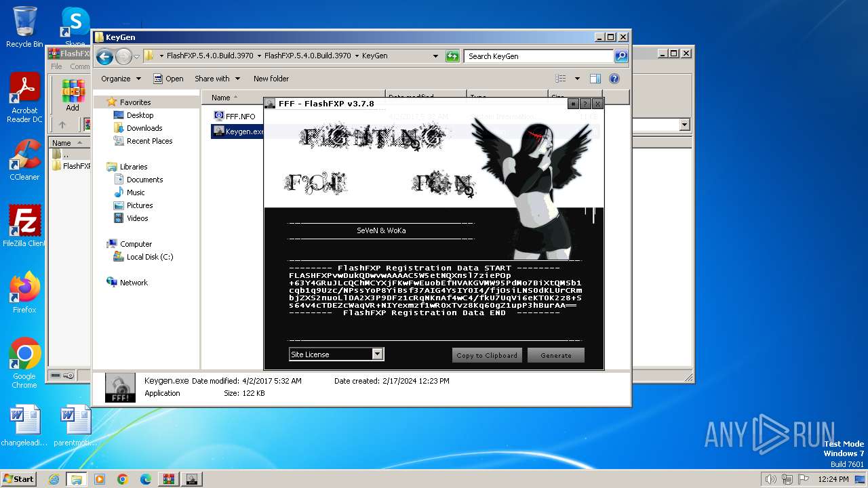Click Windows Explorer taskbar icon
868x488 pixels.
pyautogui.click(x=76, y=479)
